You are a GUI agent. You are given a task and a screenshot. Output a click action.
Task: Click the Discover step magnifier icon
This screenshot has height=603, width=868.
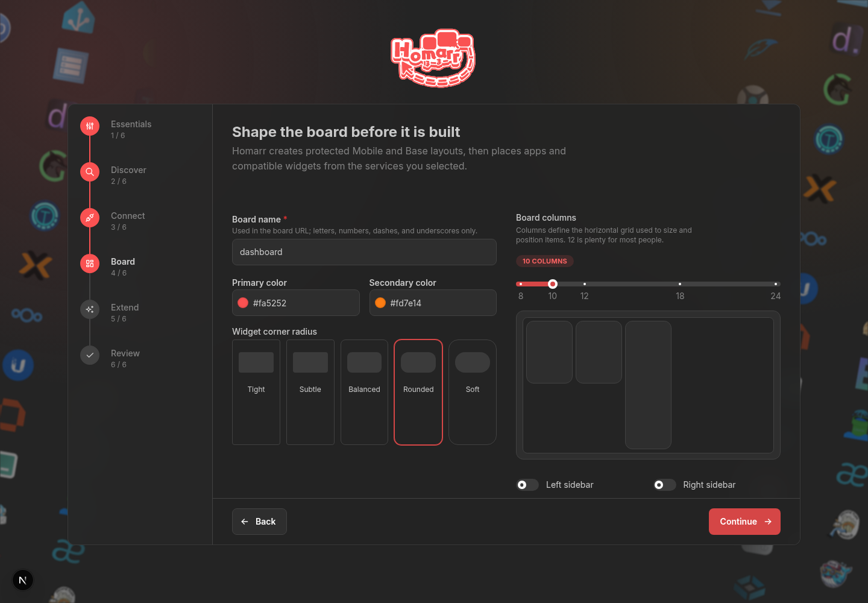pyautogui.click(x=90, y=172)
